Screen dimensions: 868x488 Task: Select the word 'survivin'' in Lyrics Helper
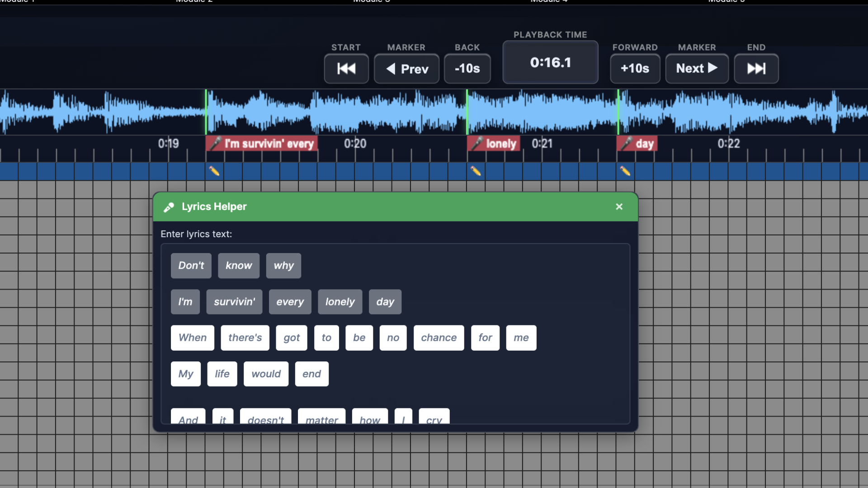(x=234, y=301)
